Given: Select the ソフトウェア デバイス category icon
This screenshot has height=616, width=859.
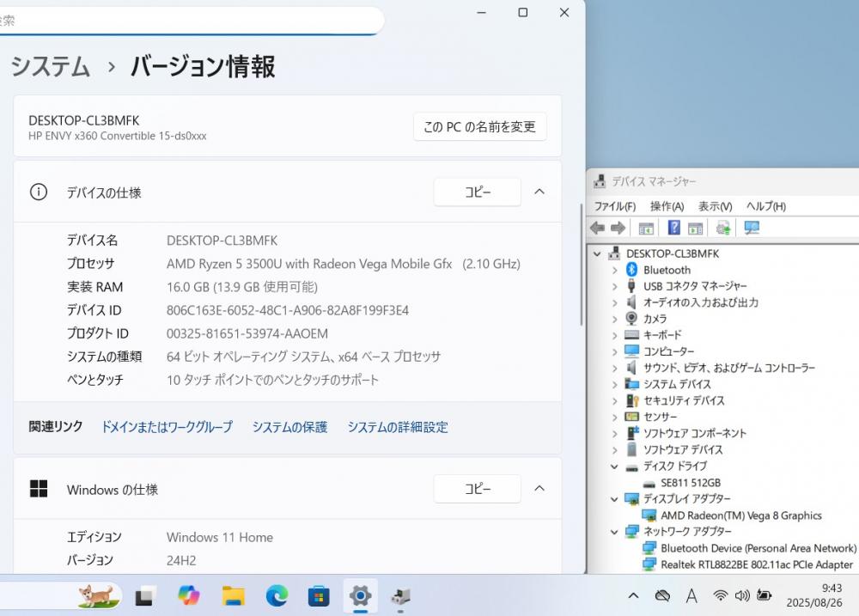Looking at the screenshot, I should (x=631, y=449).
